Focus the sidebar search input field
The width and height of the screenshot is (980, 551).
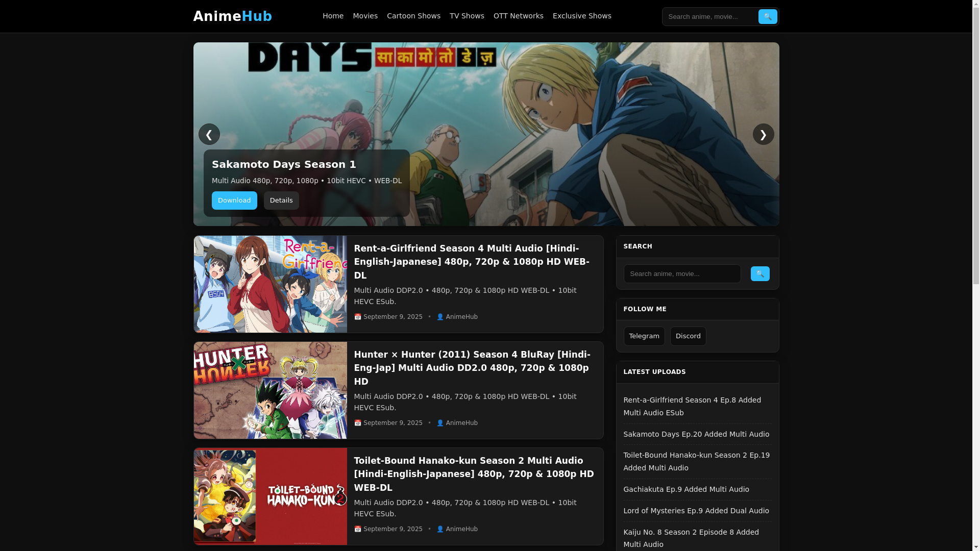click(x=682, y=273)
